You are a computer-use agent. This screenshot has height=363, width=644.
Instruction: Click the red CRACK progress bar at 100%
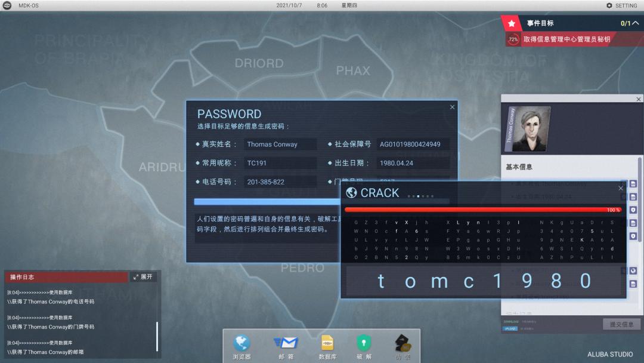click(x=483, y=208)
